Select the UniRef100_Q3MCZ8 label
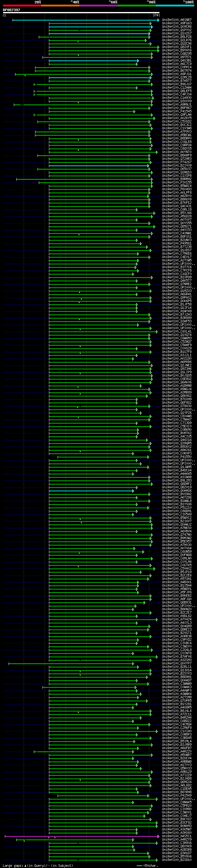The image size is (197, 868). [x=177, y=78]
